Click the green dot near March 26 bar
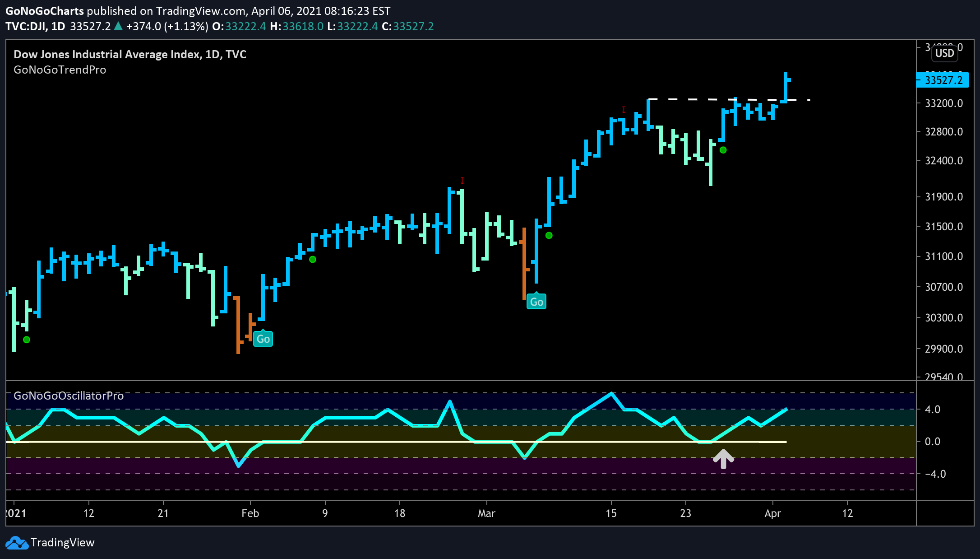The image size is (980, 559). pos(723,150)
